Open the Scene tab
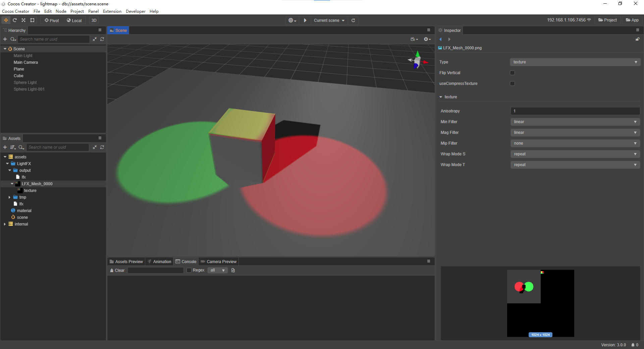The height and width of the screenshot is (349, 644). pyautogui.click(x=118, y=30)
